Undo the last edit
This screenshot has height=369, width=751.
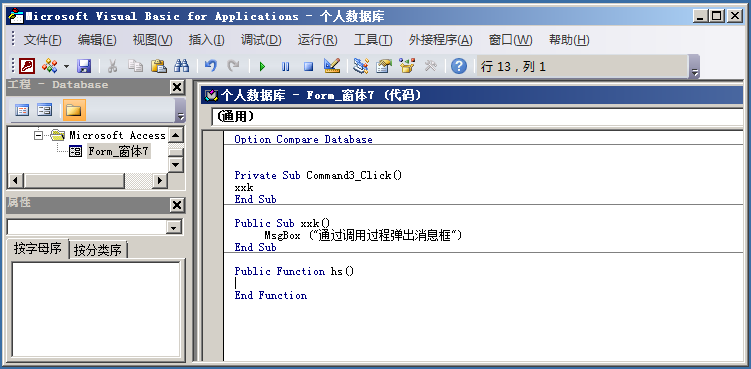pos(210,66)
